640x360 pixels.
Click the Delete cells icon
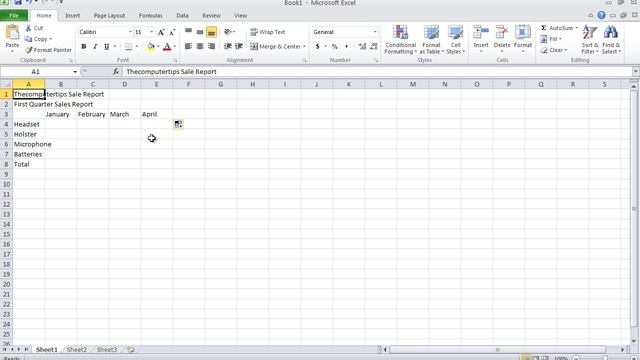[x=502, y=32]
